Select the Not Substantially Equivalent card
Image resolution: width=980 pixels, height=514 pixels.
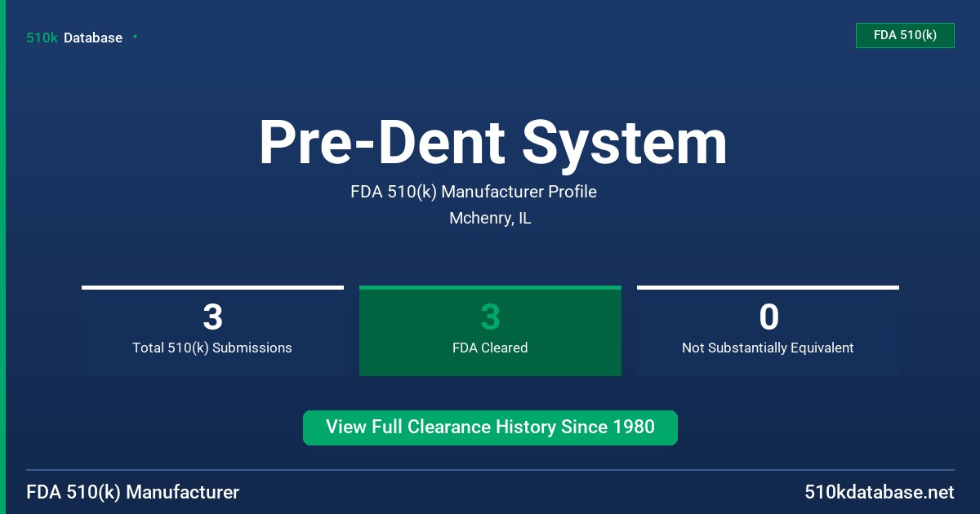(768, 331)
